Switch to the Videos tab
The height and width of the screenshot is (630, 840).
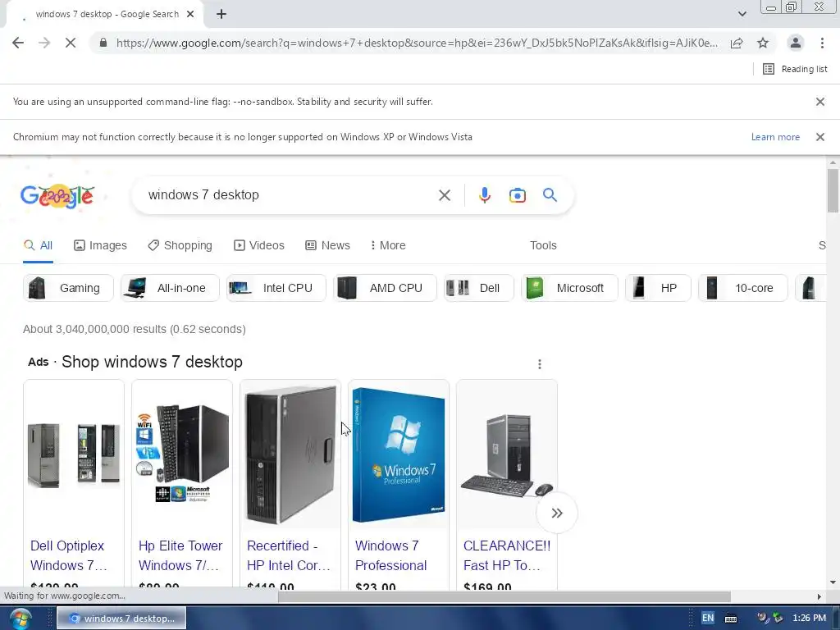tap(258, 245)
